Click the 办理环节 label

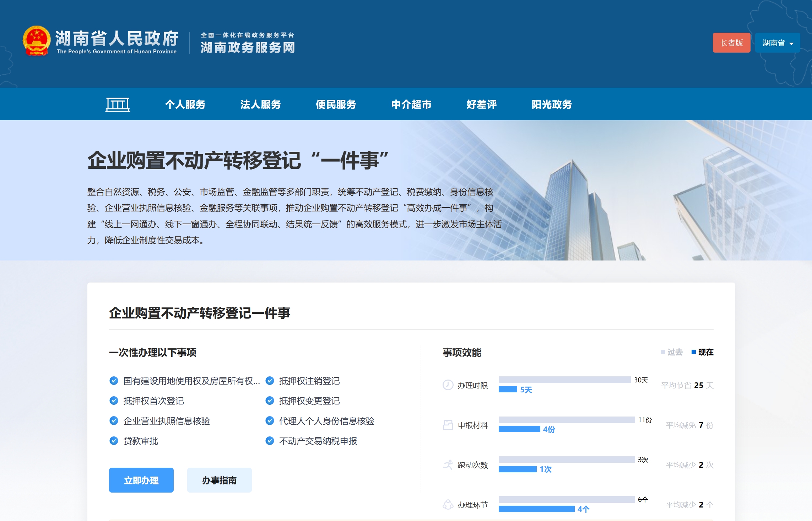point(472,505)
